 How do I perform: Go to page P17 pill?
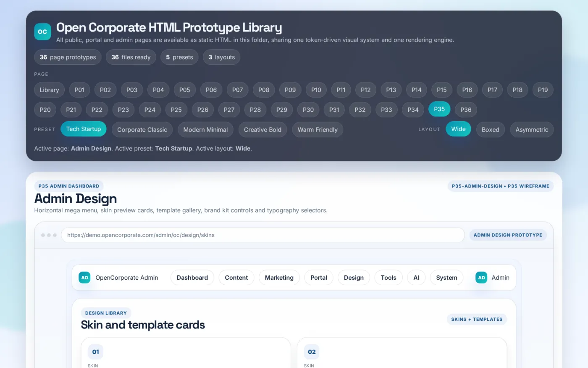(492, 90)
